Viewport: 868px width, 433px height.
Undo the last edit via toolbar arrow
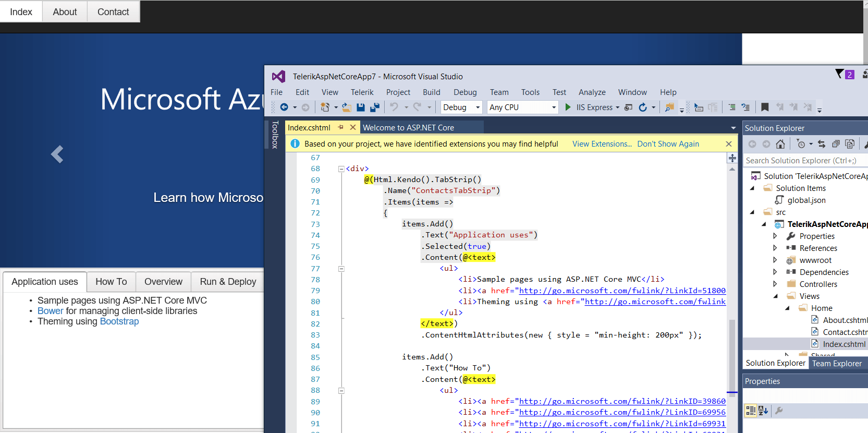tap(394, 107)
